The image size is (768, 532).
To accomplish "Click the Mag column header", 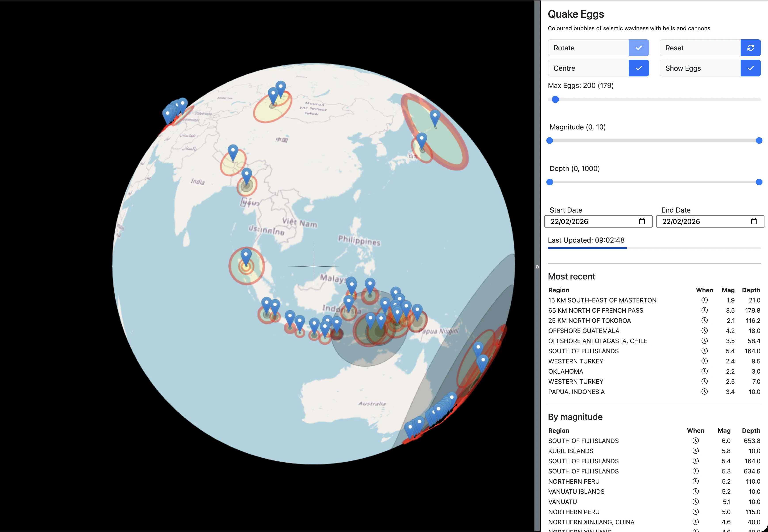I will 728,290.
